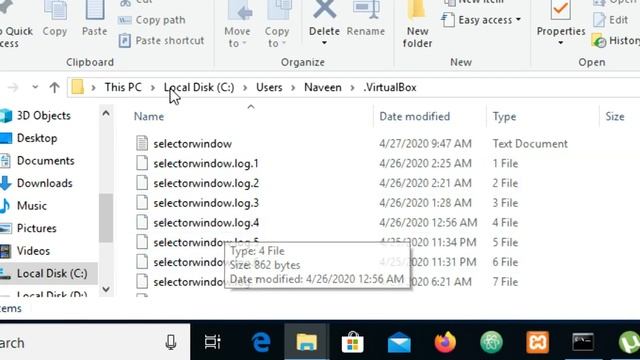The height and width of the screenshot is (360, 640).
Task: Click the folder icon in the address bar
Action: point(78,87)
